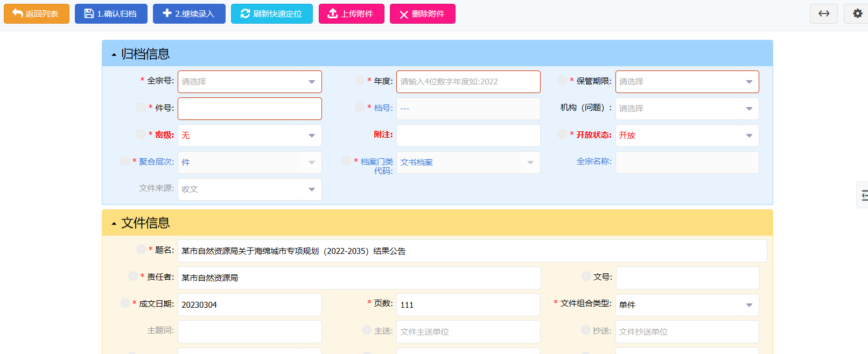Image resolution: width=868 pixels, height=354 pixels.
Task: Click help icon beside 成文日期
Action: click(x=125, y=303)
